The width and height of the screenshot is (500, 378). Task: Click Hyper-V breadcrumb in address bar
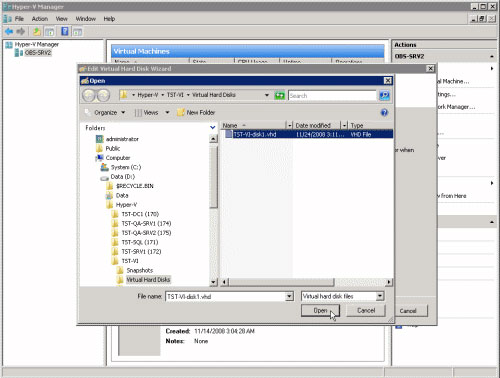pos(148,95)
